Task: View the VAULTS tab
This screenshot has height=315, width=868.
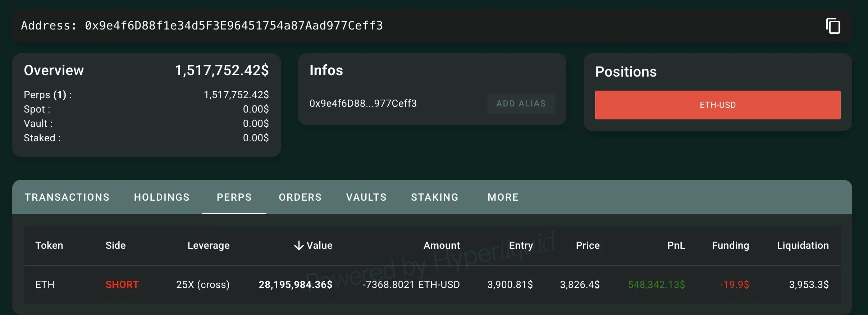Action: 366,197
